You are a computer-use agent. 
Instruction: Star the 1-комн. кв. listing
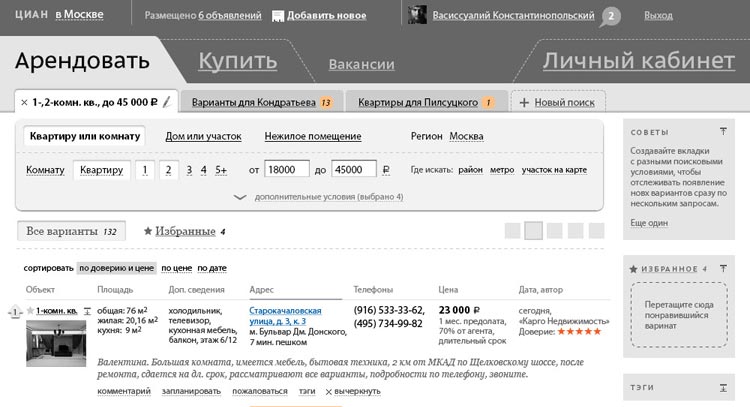coord(30,311)
